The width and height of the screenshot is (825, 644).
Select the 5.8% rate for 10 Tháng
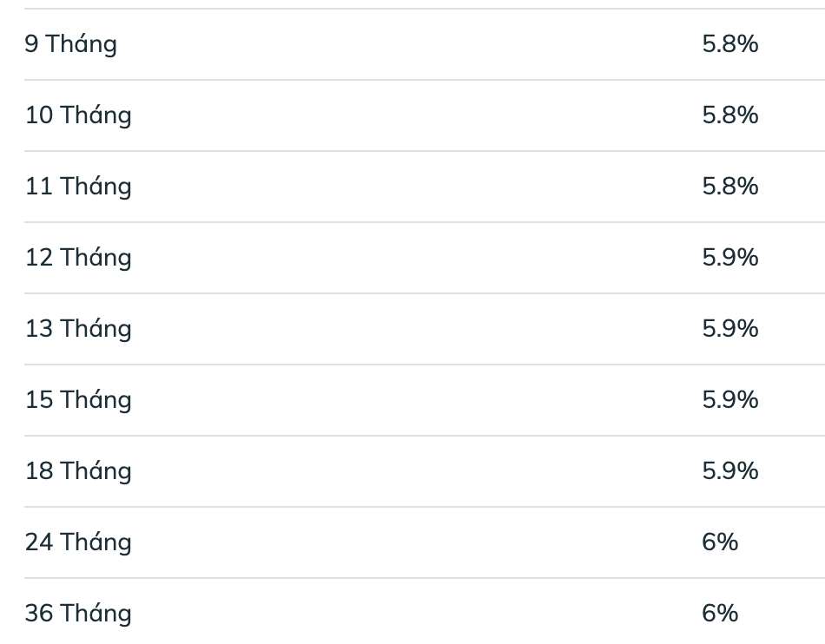point(729,115)
